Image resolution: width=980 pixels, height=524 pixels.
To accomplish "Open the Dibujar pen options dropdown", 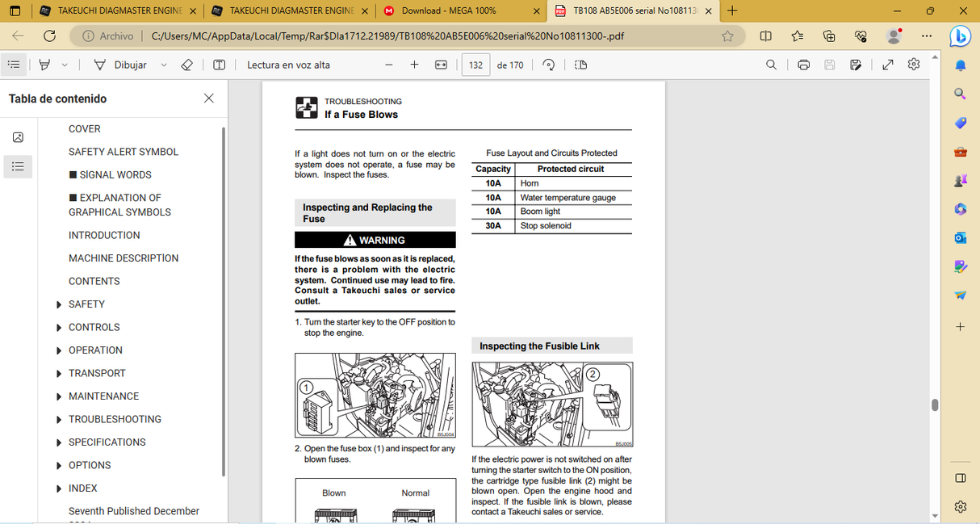I will (164, 65).
